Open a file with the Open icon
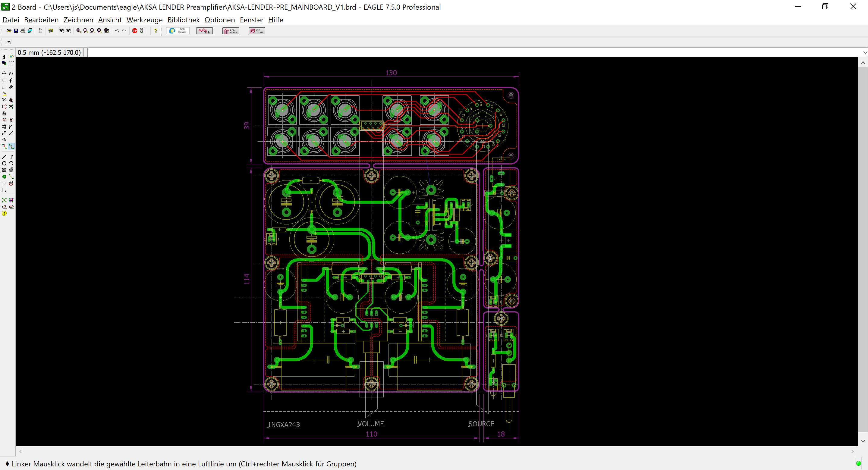This screenshot has width=868, height=470. click(x=9, y=31)
